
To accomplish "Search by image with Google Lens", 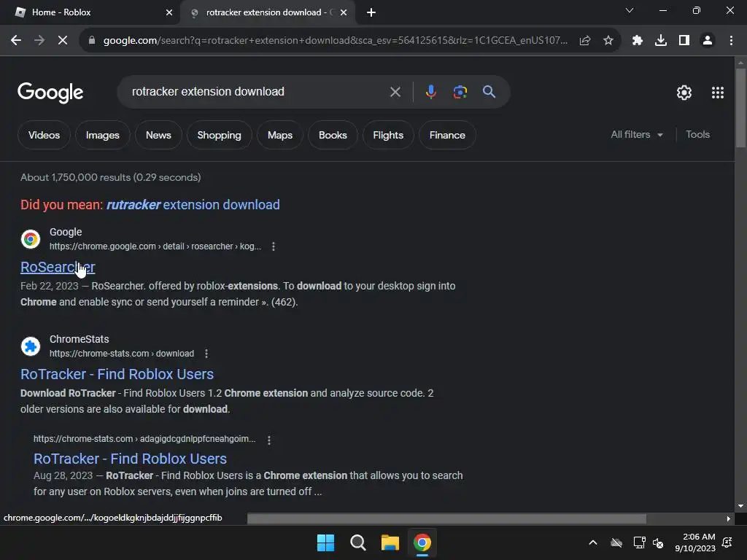I will (x=460, y=91).
